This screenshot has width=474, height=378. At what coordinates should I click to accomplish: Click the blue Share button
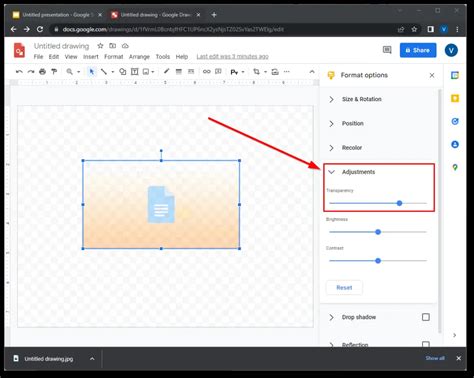pyautogui.click(x=418, y=50)
